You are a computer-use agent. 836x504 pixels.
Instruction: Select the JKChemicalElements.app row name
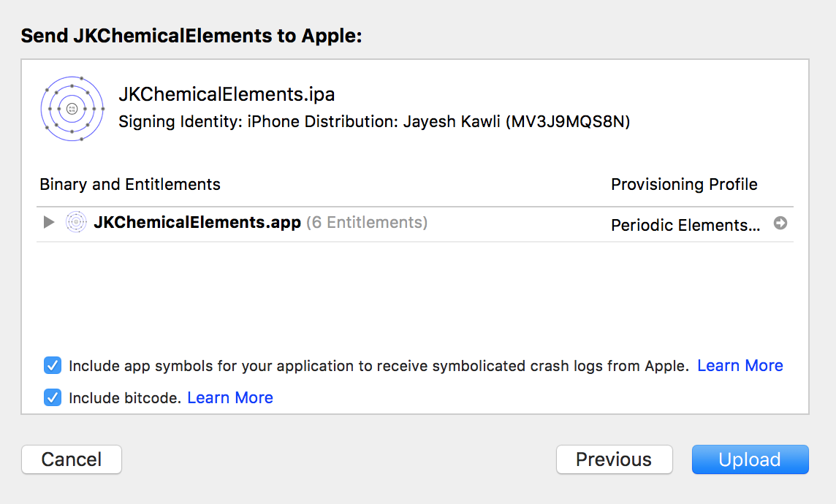(197, 222)
